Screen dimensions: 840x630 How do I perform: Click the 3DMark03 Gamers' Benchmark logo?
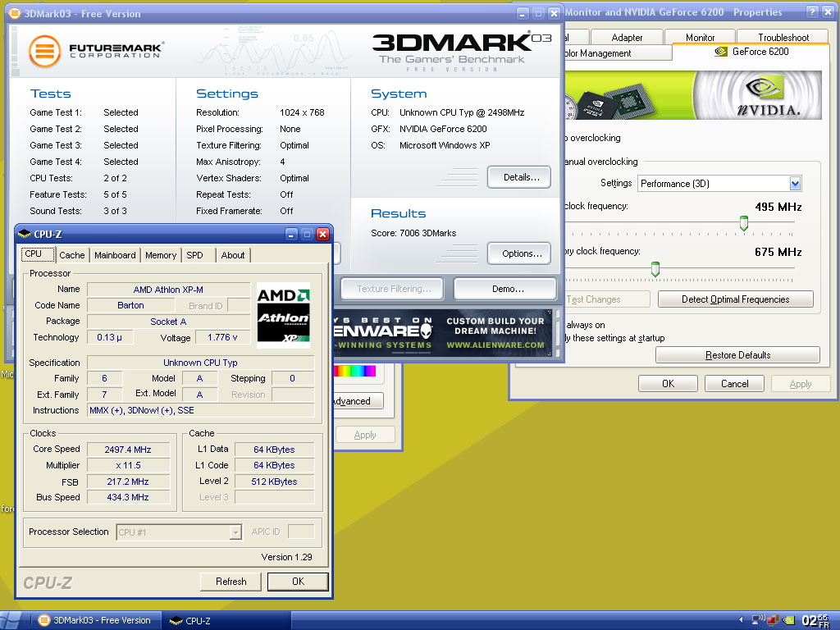461,52
